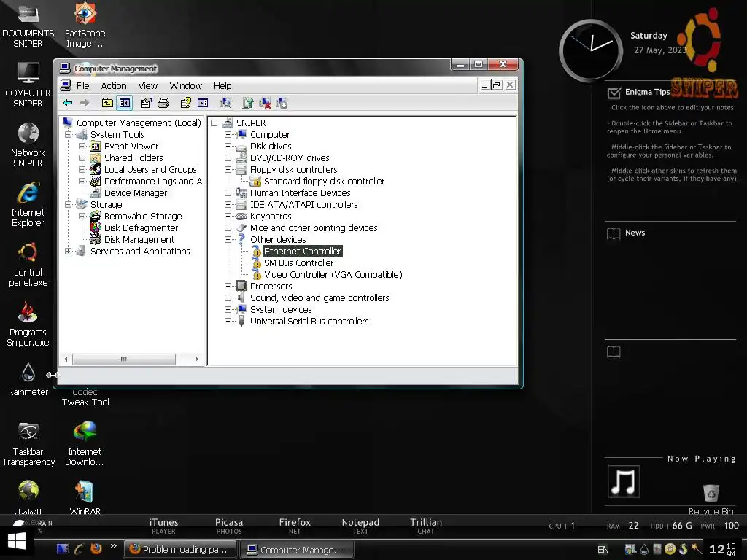
Task: Open Internet Explorer desktop icon
Action: (x=28, y=205)
